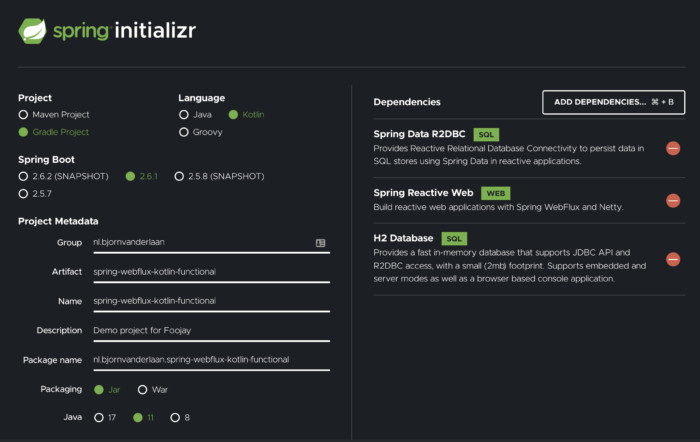Select the Maven Project option

click(23, 115)
